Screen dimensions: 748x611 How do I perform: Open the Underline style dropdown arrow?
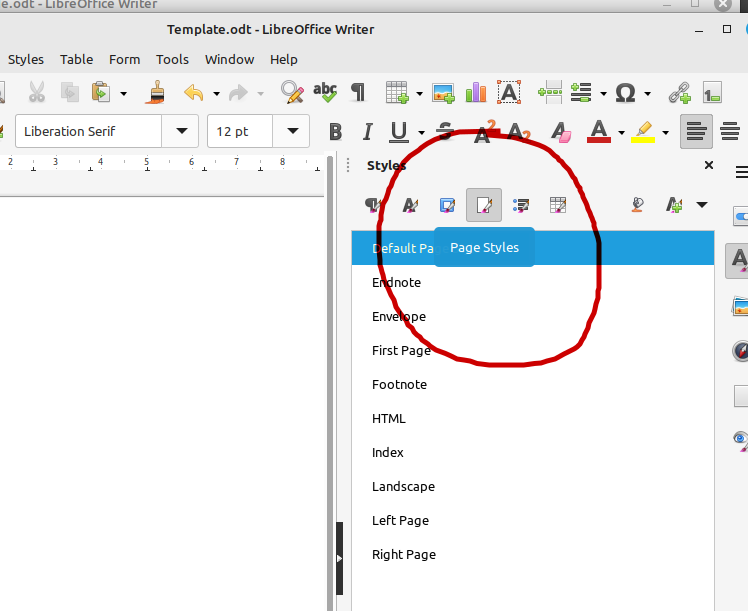point(421,133)
